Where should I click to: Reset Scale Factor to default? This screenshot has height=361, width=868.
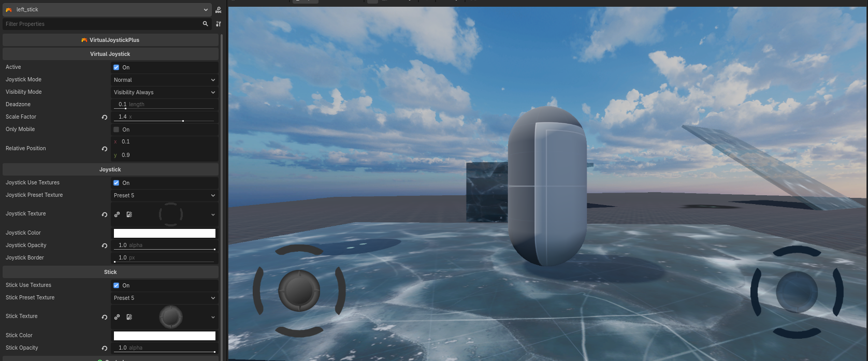point(105,117)
